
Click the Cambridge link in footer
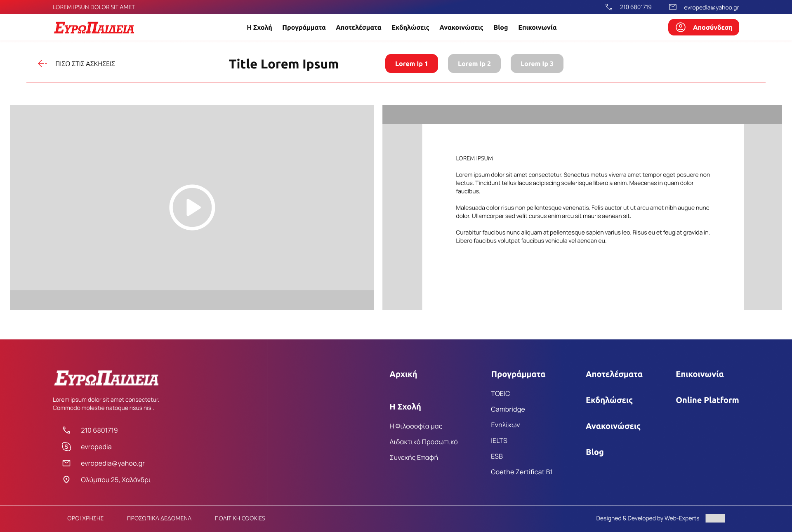(508, 409)
